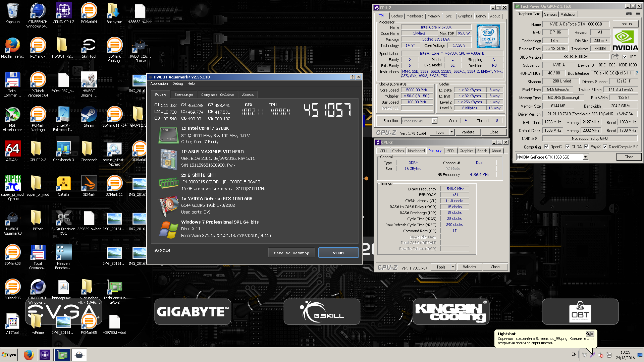This screenshot has height=362, width=644.
Task: Open the 438632.hwbot file on desktop
Action: pos(140,13)
